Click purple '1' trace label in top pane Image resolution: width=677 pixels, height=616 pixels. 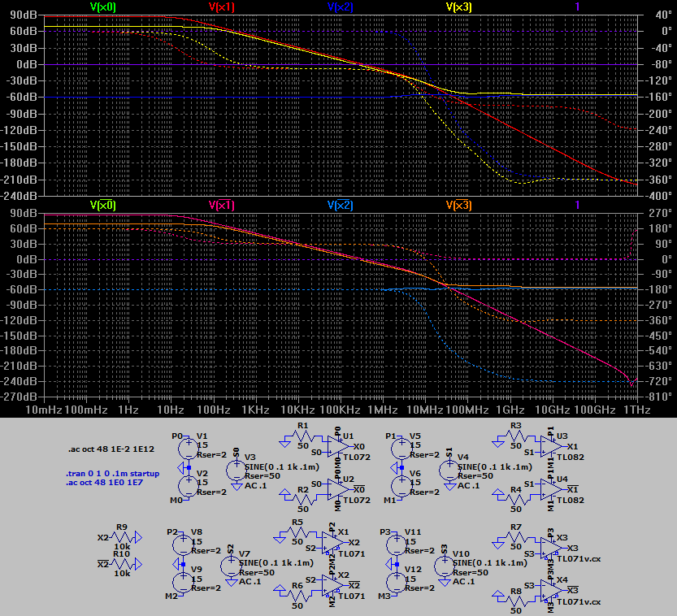tap(577, 7)
